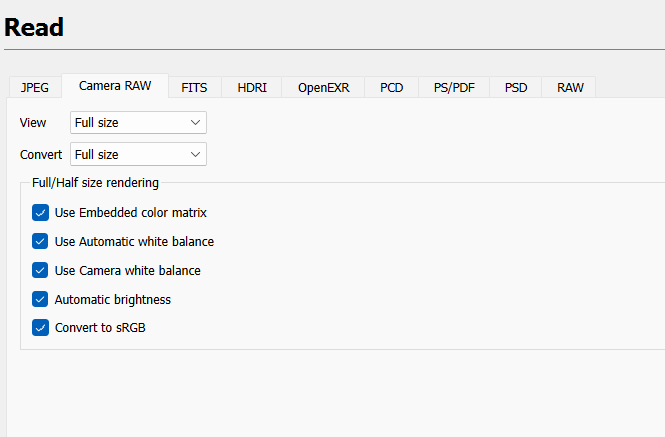Open the View size dropdown
The image size is (665, 437).
[x=138, y=122]
